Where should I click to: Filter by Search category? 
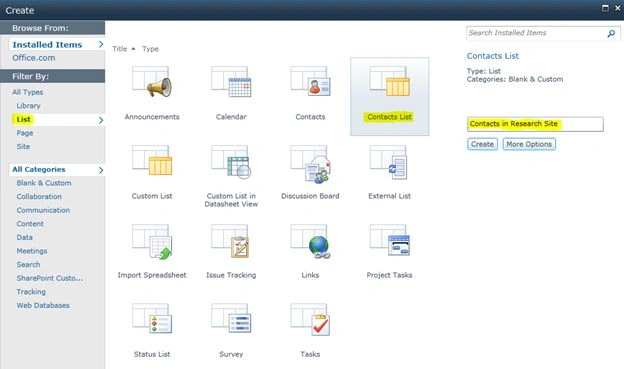[x=28, y=264]
